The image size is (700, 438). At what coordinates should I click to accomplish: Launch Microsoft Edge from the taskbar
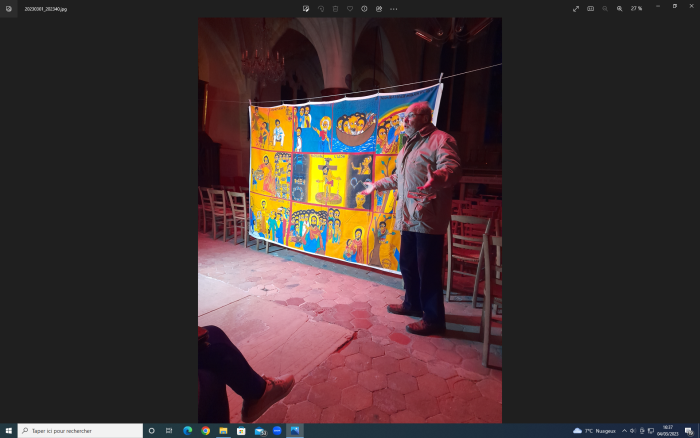click(188, 430)
